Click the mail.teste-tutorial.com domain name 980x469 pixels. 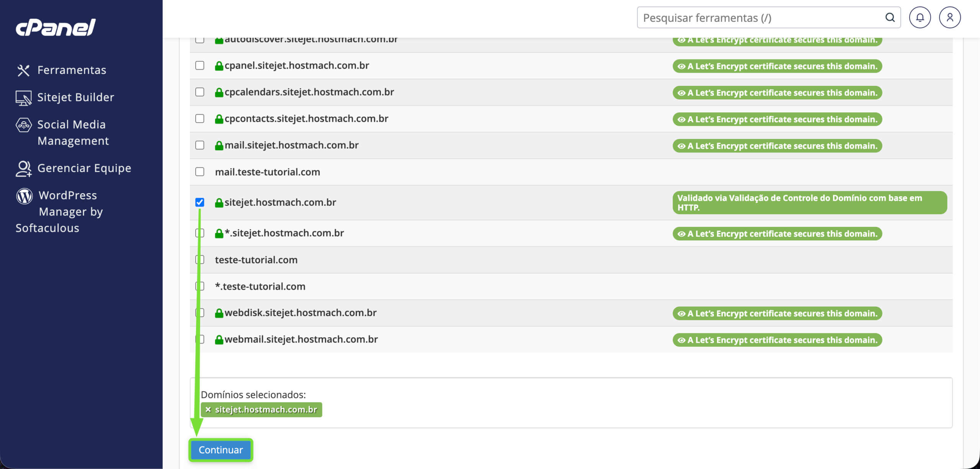point(268,172)
